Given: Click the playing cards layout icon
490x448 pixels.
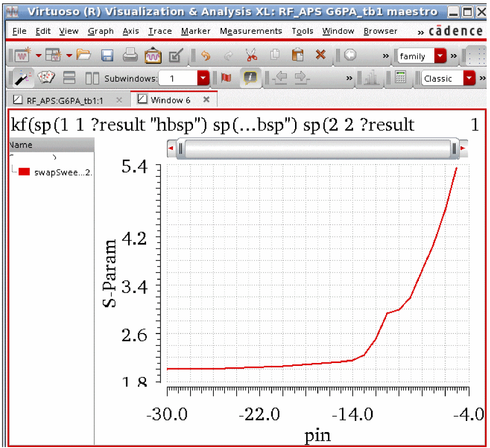Looking at the screenshot, I should [x=46, y=77].
